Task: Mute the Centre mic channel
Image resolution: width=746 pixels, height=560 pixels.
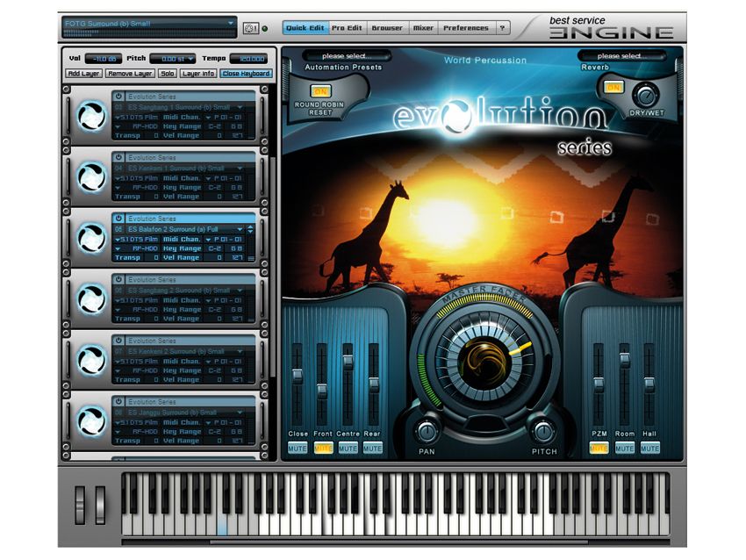Action: click(x=348, y=449)
